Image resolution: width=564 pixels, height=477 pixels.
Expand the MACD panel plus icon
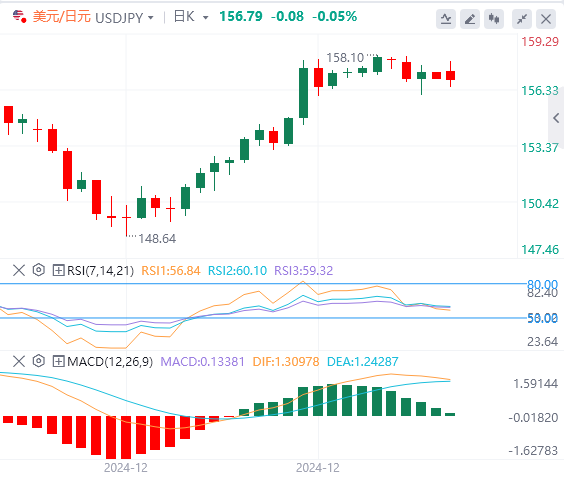click(58, 361)
